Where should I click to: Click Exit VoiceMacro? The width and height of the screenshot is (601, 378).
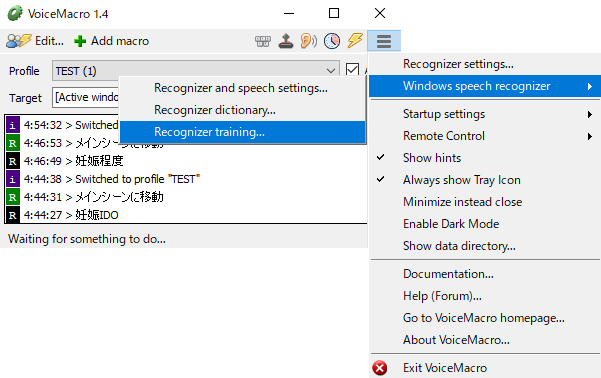point(485,368)
